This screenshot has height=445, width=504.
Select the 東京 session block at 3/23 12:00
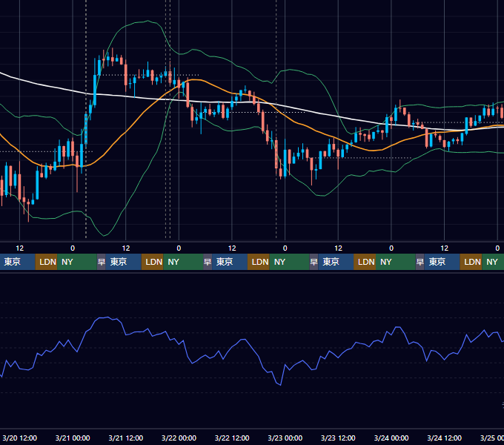pos(336,262)
